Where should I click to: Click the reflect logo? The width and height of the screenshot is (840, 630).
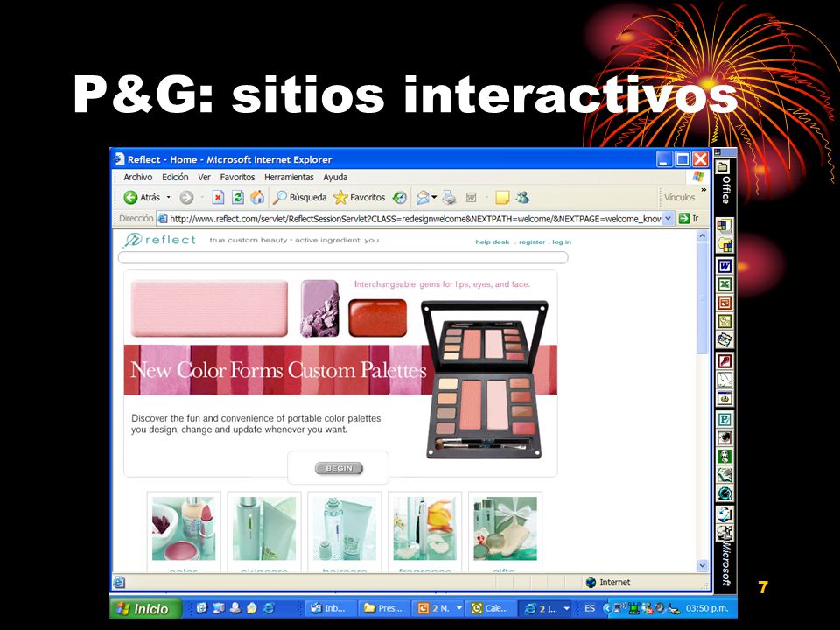tap(159, 240)
